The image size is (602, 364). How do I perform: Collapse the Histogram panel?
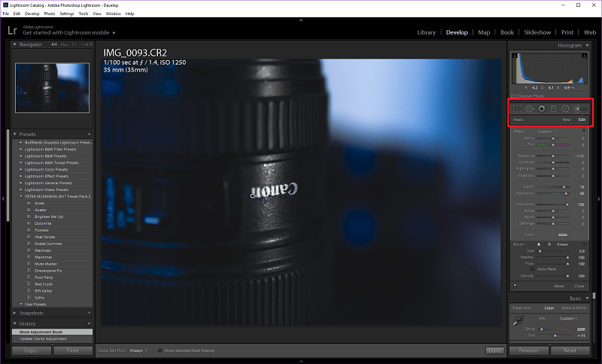click(588, 45)
